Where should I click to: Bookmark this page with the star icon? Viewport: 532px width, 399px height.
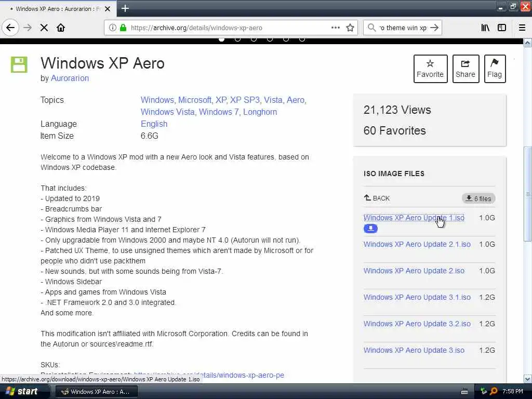(x=350, y=28)
